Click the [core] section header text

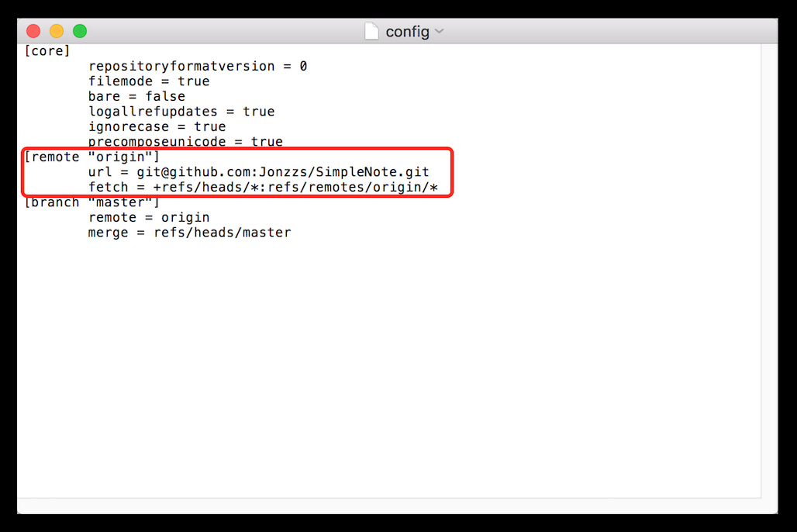pyautogui.click(x=47, y=50)
